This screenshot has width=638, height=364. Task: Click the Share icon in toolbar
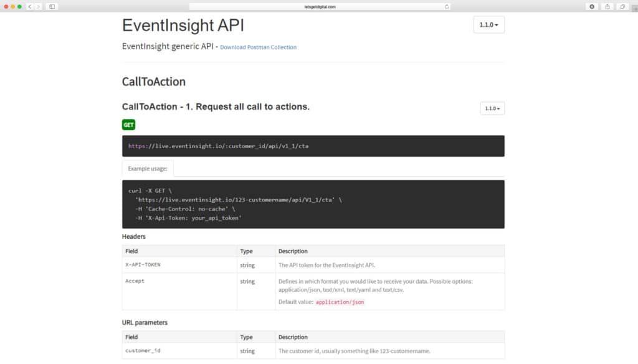coord(607,6)
